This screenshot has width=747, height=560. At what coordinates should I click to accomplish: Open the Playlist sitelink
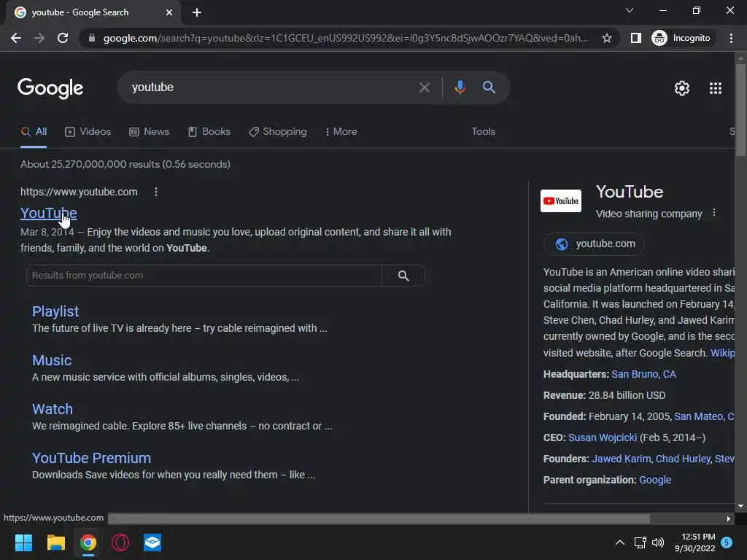[55, 311]
